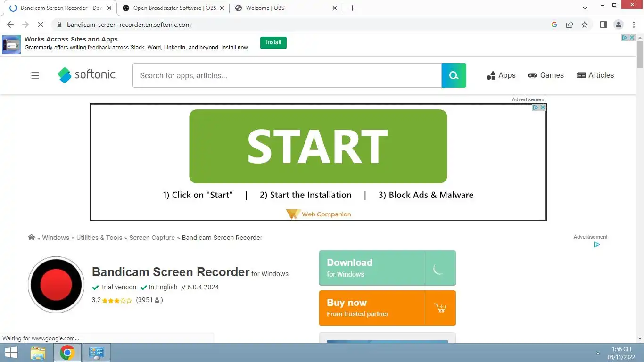Open the Articles section

coord(595,75)
